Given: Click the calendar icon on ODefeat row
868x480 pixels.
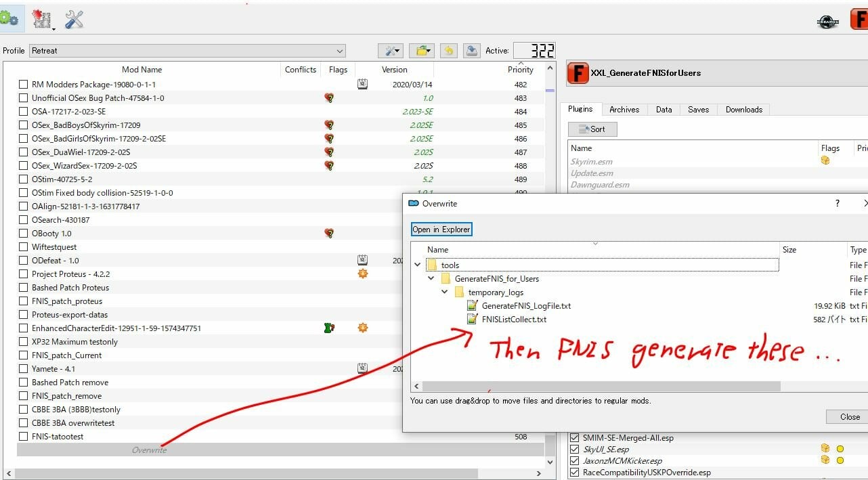Looking at the screenshot, I should point(363,260).
